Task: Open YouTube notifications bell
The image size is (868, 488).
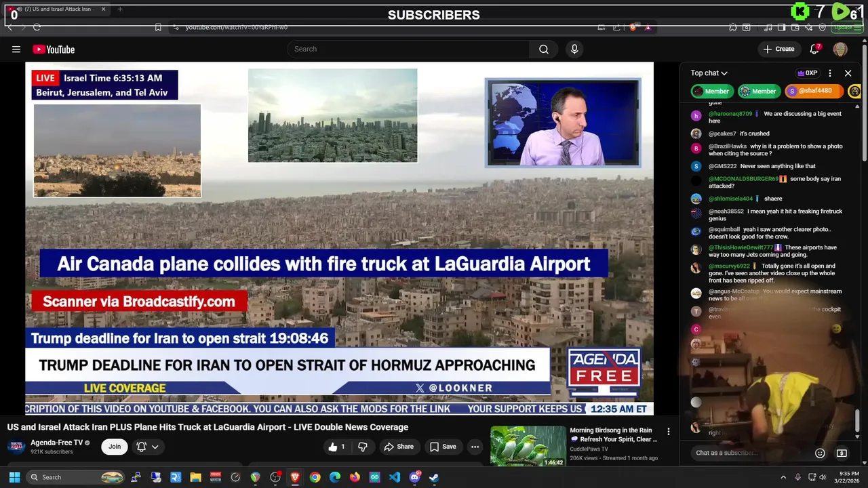Action: coord(815,49)
